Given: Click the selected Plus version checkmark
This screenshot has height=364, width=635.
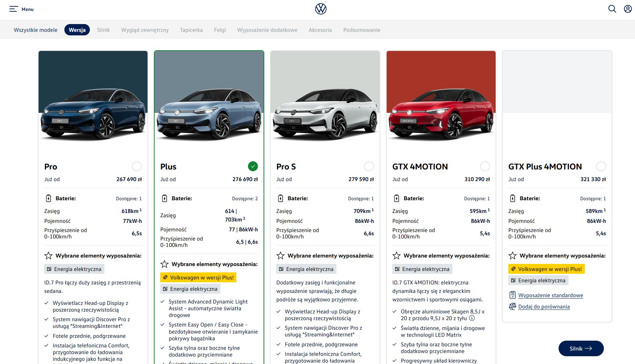Looking at the screenshot, I should coord(253,166).
